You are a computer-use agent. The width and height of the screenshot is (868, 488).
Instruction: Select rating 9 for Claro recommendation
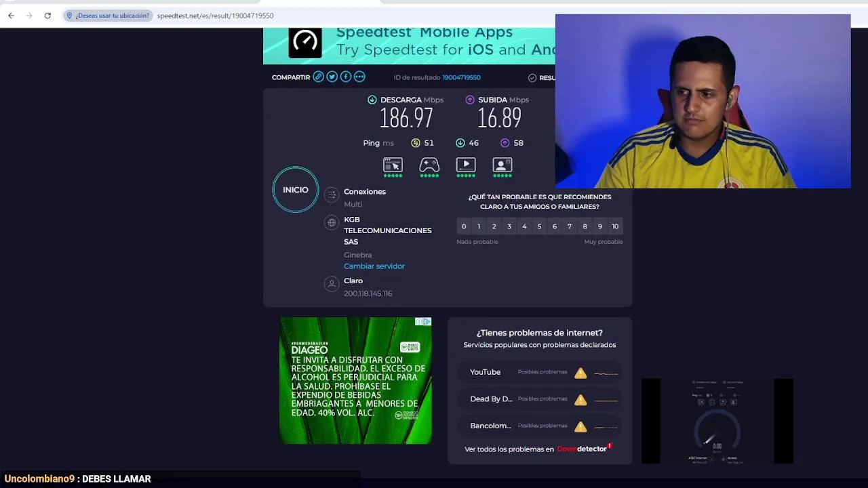pyautogui.click(x=599, y=226)
